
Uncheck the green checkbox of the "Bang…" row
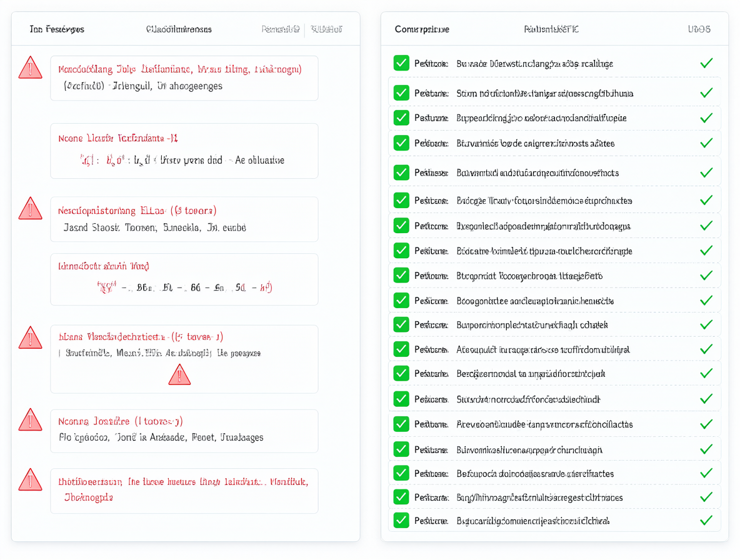[401, 497]
